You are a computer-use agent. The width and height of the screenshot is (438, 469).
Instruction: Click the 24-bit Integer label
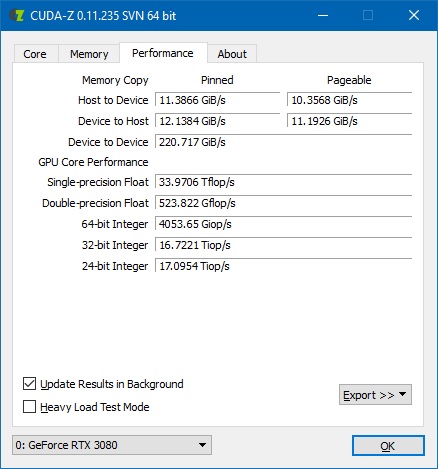point(115,266)
